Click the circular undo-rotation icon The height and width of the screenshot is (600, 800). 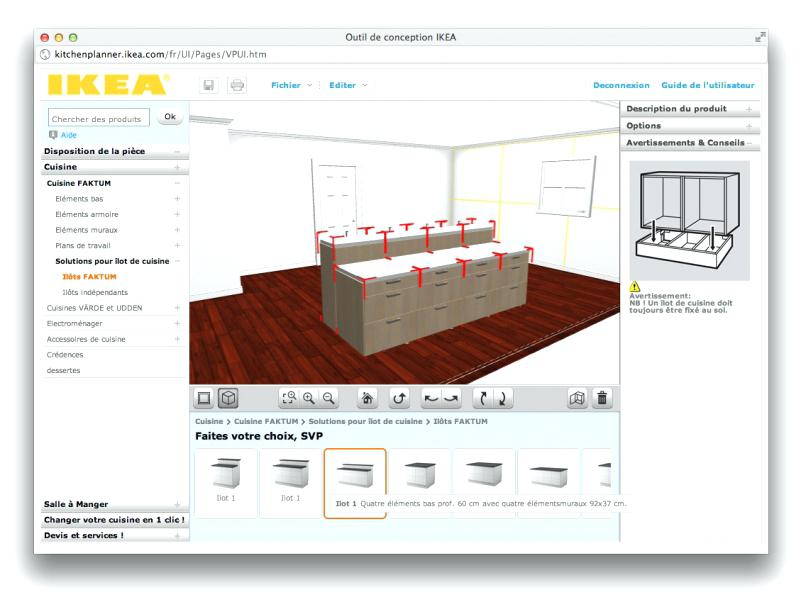point(399,398)
